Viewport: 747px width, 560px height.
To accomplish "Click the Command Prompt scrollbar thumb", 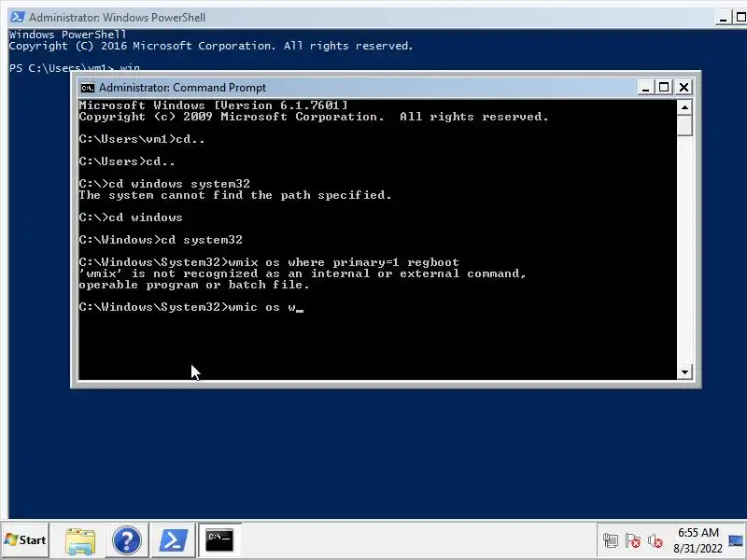I will pos(684,126).
